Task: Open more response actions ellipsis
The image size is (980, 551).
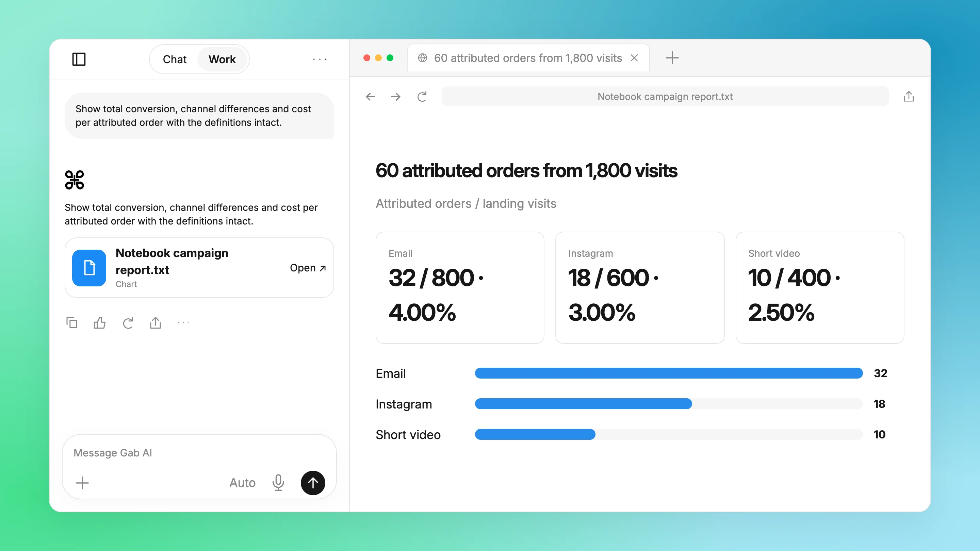Action: point(183,323)
